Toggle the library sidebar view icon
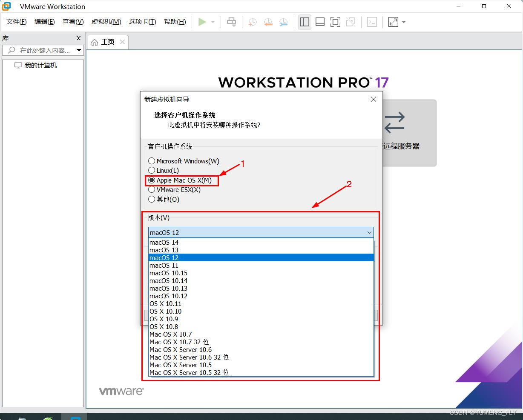Image resolution: width=523 pixels, height=420 pixels. [x=305, y=22]
